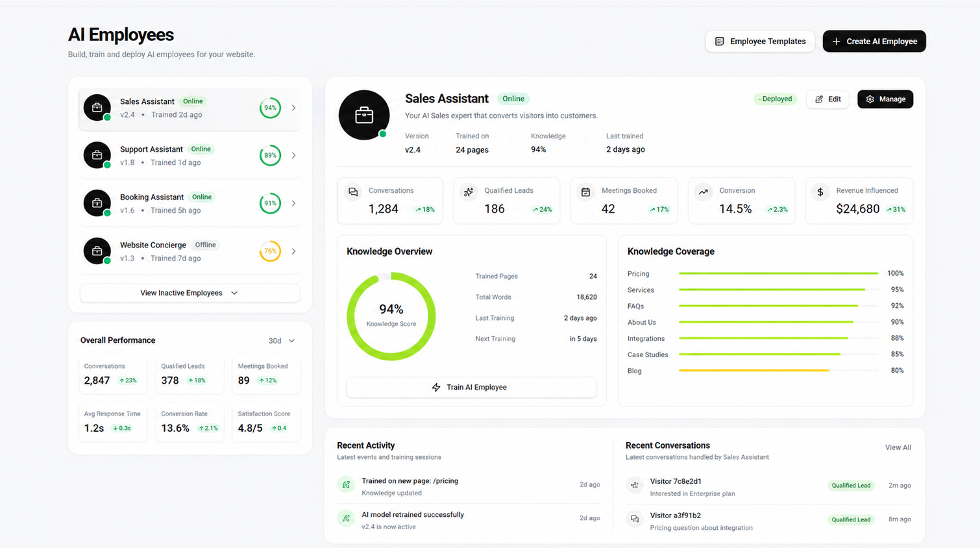
Task: Click the Conversations 1,284 stat card
Action: [390, 201]
